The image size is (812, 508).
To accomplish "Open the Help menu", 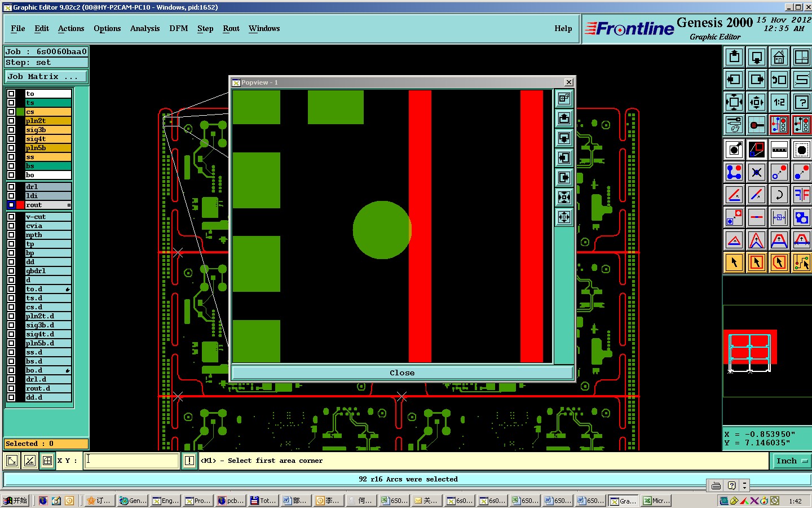I will tap(563, 28).
